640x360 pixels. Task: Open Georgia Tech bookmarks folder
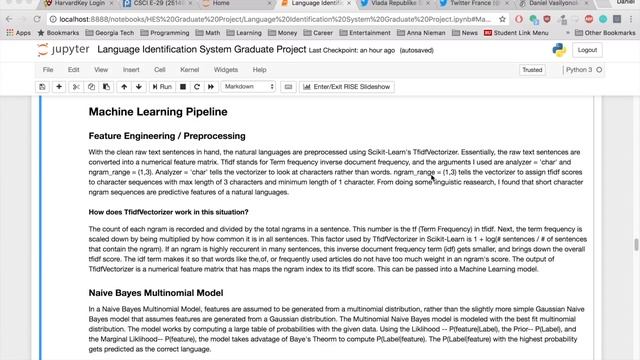(109, 33)
